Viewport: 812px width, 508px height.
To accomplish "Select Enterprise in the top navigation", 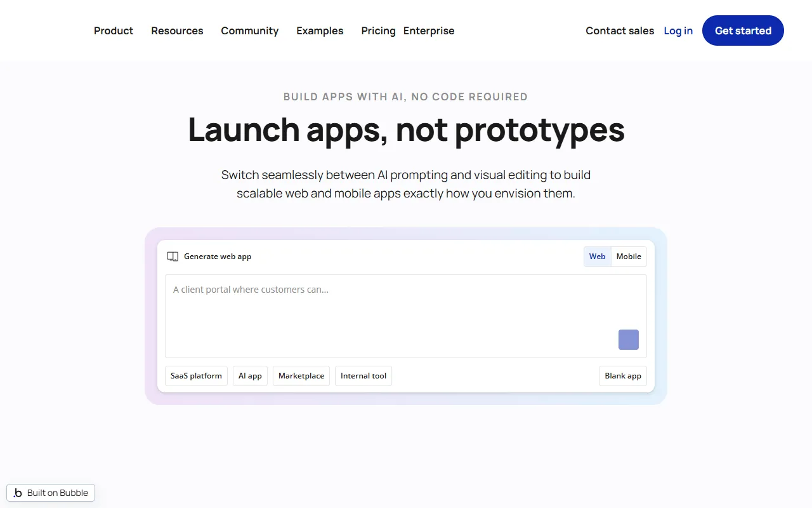I will coord(429,30).
